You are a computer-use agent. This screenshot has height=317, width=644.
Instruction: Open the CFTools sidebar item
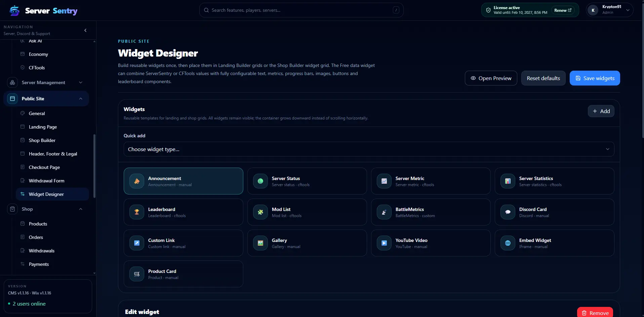coord(52,68)
